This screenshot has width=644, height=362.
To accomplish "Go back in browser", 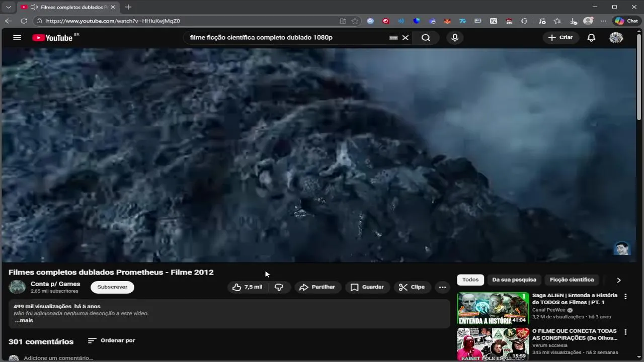I will point(8,21).
